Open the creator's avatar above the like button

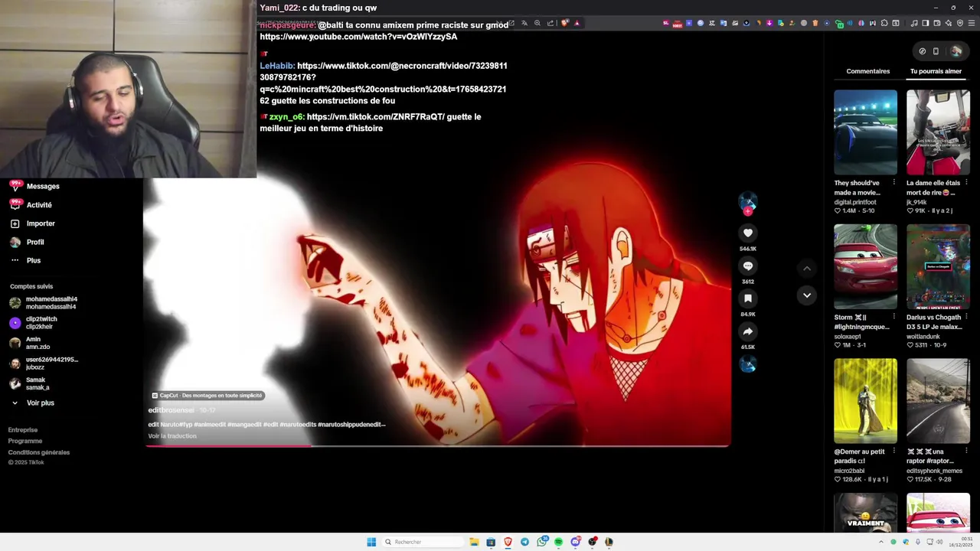click(748, 202)
